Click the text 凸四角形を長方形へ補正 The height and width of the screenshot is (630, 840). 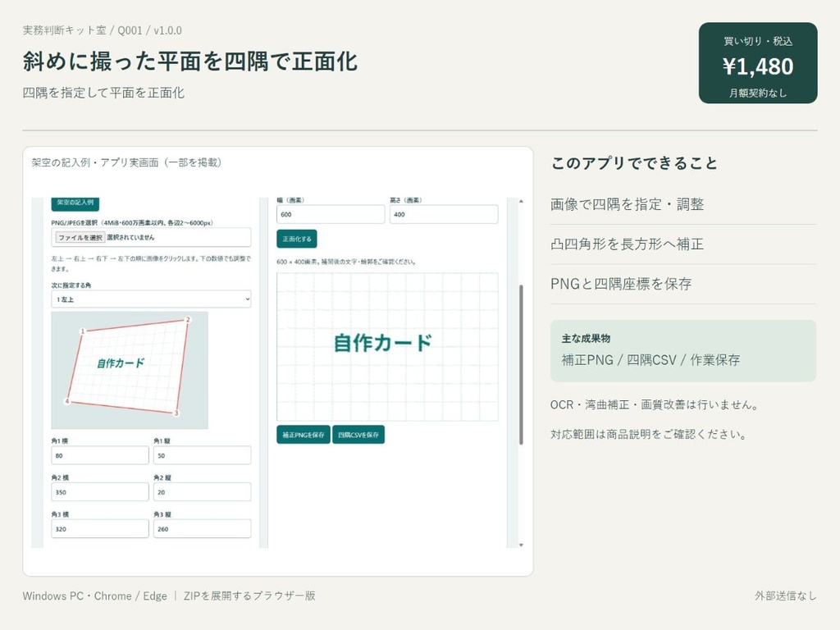628,244
